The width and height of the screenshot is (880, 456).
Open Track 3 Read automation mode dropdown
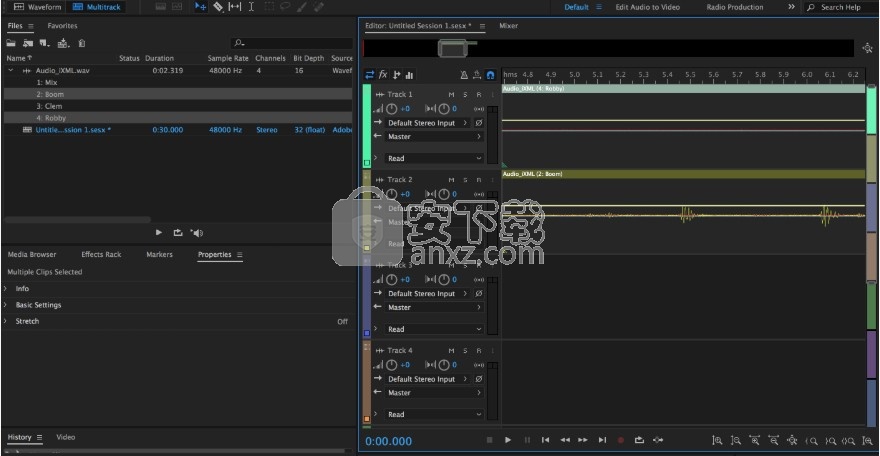click(434, 329)
